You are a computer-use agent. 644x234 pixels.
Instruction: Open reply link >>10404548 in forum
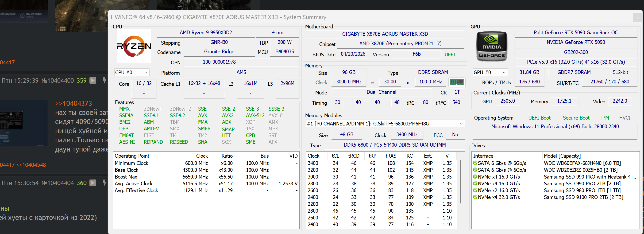click(31, 165)
